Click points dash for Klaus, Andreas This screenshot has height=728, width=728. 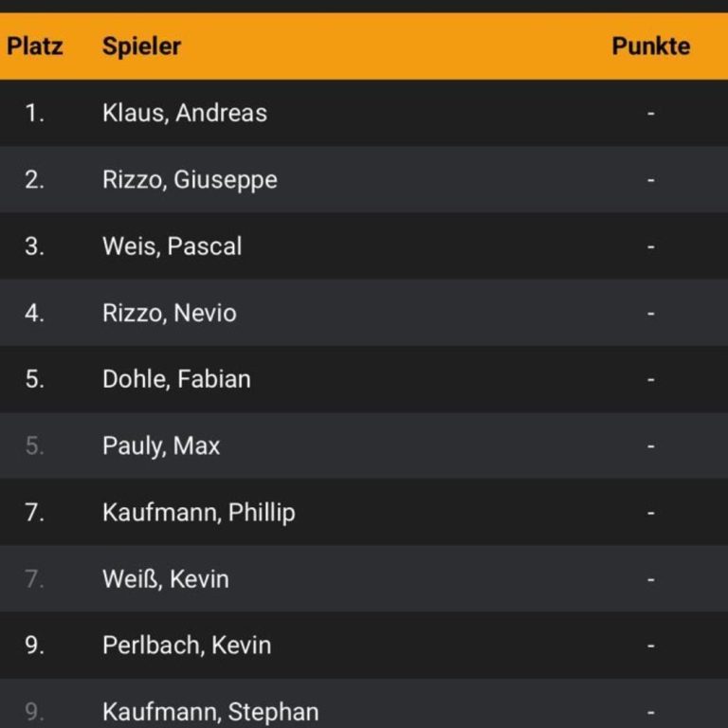(x=651, y=113)
